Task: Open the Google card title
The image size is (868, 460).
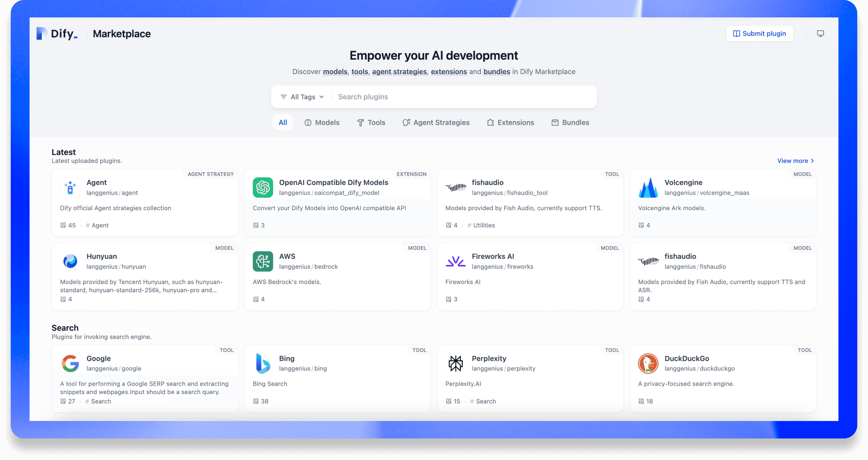Action: point(98,358)
